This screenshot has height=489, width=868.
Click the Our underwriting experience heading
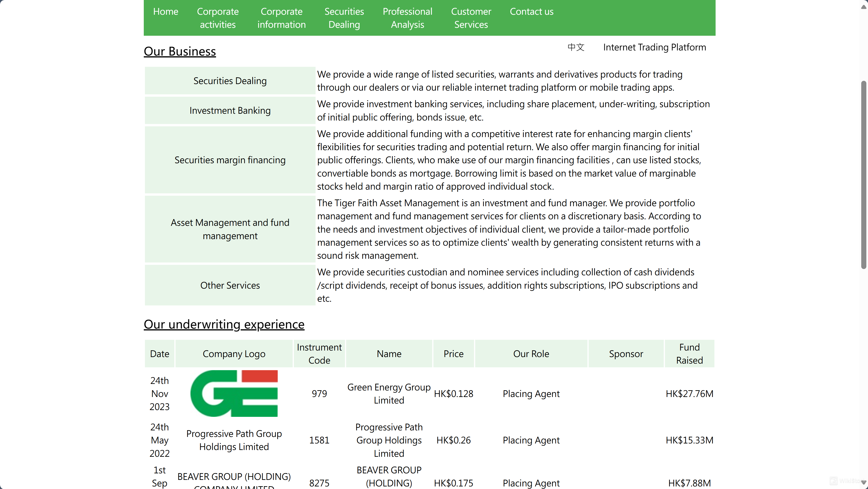(x=224, y=324)
